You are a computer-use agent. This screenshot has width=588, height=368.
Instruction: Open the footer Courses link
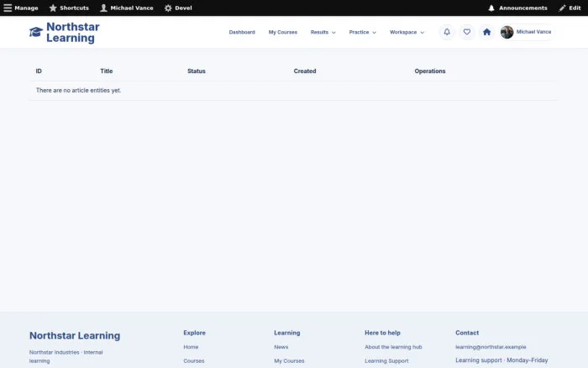pos(194,361)
